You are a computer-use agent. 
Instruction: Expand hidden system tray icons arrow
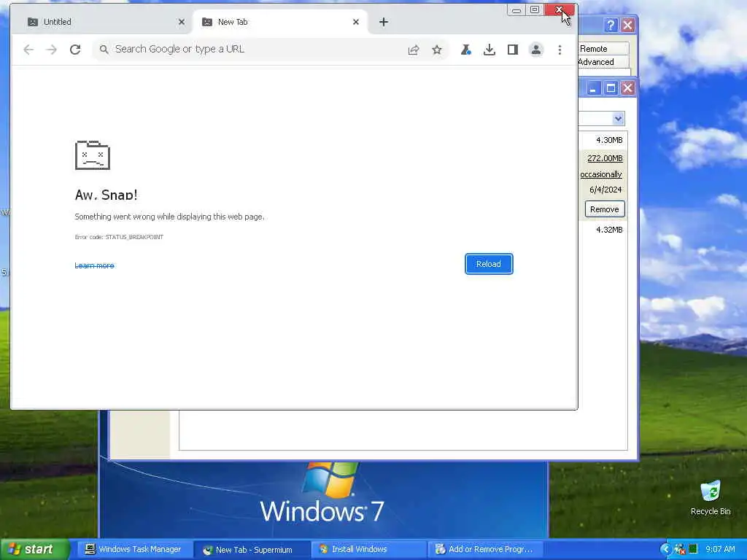pos(665,550)
